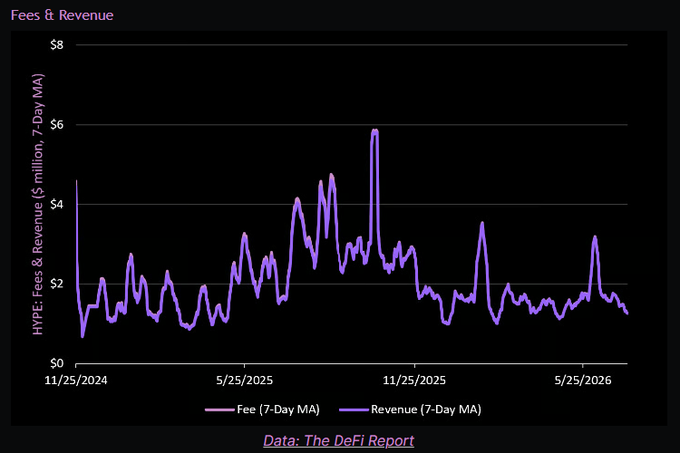Viewport: 680px width, 453px height.
Task: Select the 'Revenue (7-Day MA)' legend entry
Action: (410, 409)
